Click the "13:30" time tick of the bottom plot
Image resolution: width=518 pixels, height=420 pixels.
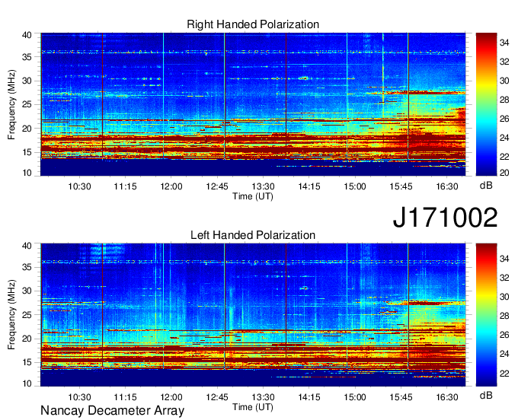point(264,397)
